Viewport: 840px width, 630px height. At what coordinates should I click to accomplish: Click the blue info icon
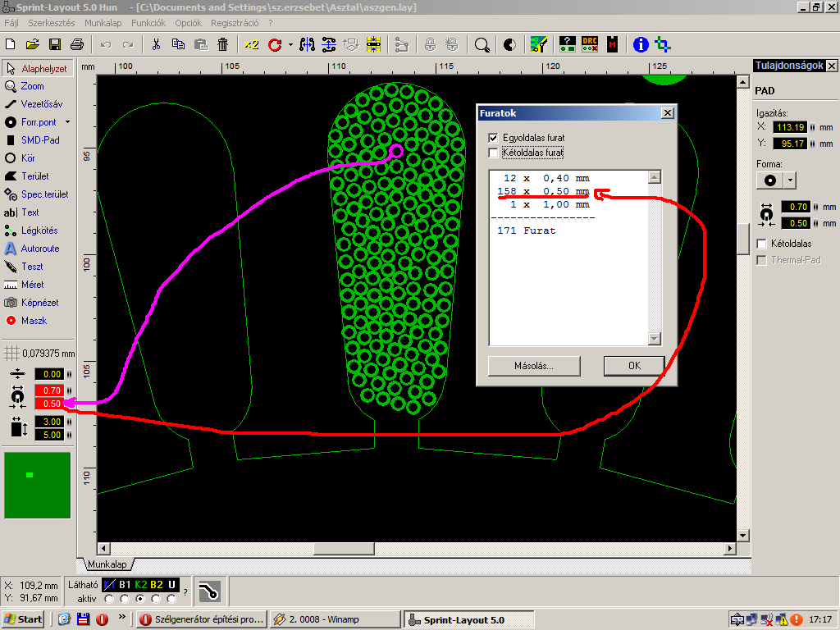(641, 44)
